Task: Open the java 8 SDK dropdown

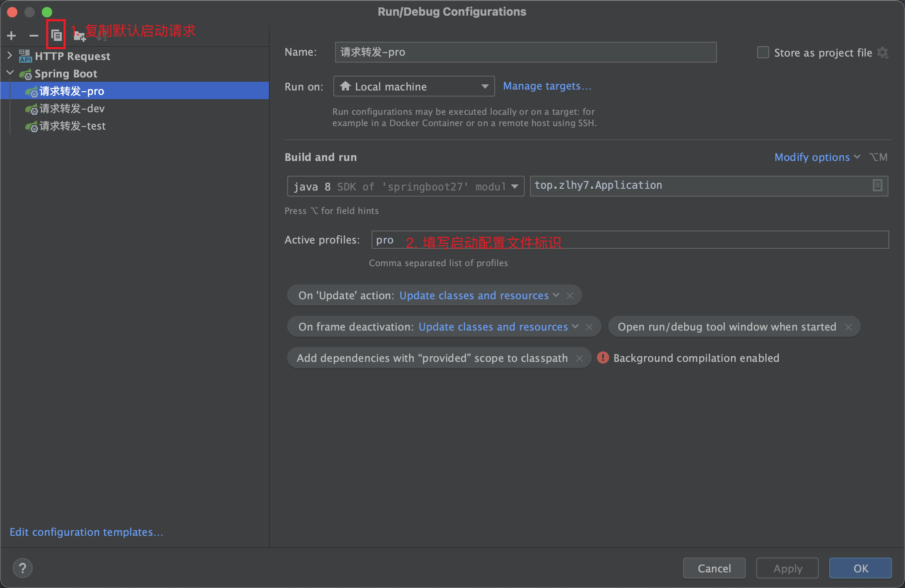Action: click(406, 187)
